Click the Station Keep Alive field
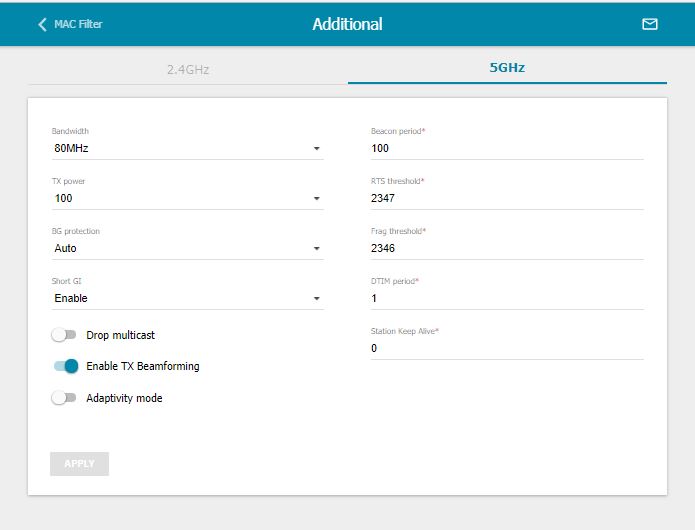Image resolution: width=695 pixels, height=530 pixels. (506, 348)
